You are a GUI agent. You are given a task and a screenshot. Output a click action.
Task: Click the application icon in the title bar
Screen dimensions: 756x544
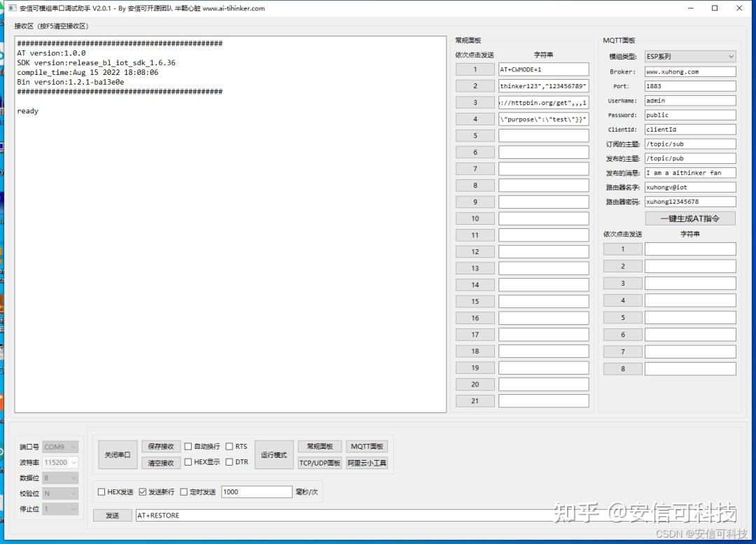click(10, 8)
